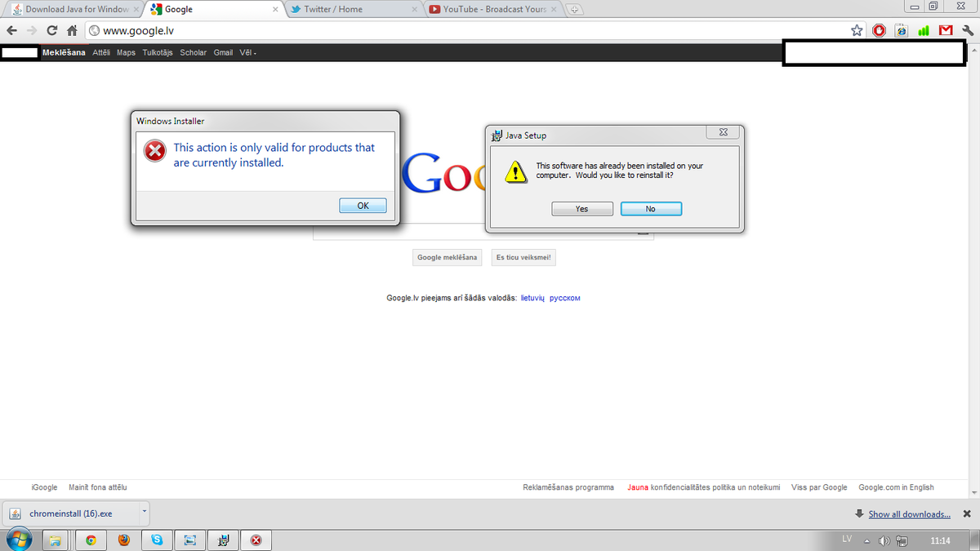Click Yes in the Java Setup dialog
The width and height of the screenshot is (980, 551).
(581, 209)
